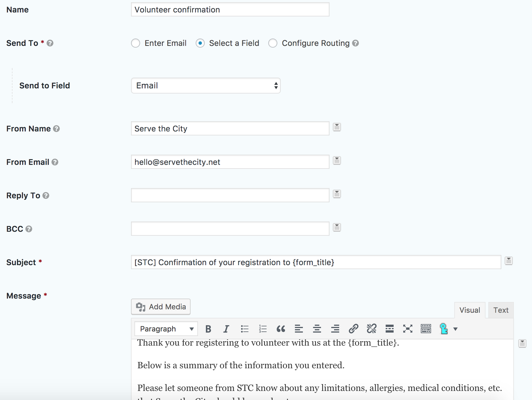Image resolution: width=532 pixels, height=400 pixels.
Task: Open the Paragraph format dropdown
Action: pos(166,329)
